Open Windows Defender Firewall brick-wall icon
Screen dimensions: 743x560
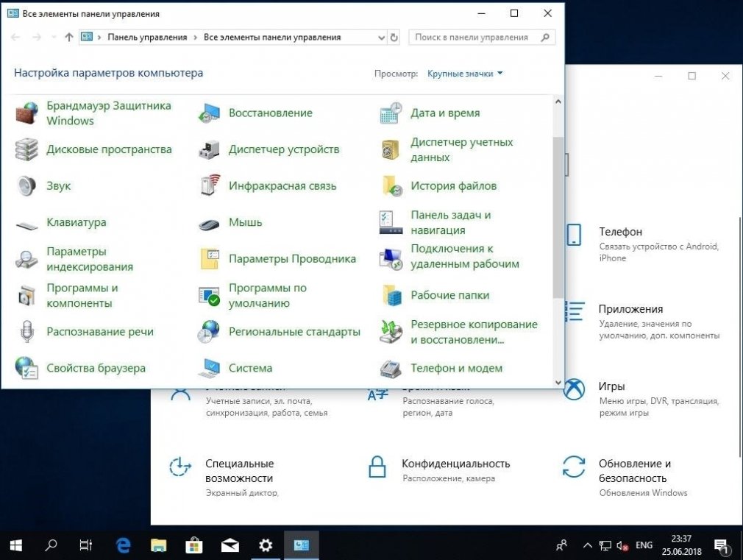26,113
